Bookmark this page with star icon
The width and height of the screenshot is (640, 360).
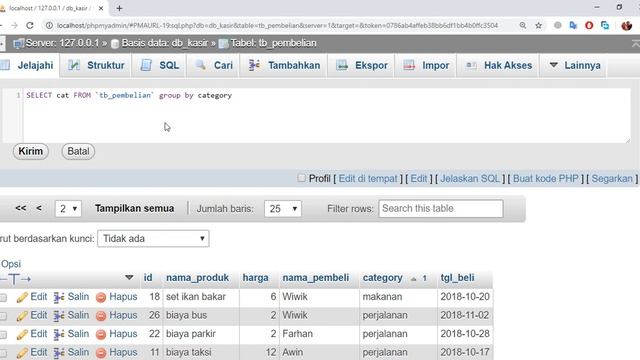coord(538,25)
